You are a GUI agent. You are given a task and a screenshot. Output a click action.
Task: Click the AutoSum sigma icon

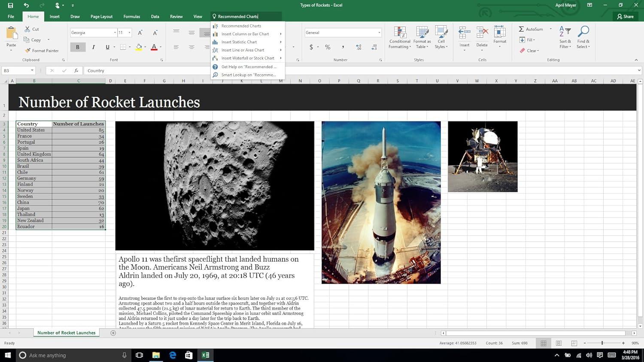point(521,29)
